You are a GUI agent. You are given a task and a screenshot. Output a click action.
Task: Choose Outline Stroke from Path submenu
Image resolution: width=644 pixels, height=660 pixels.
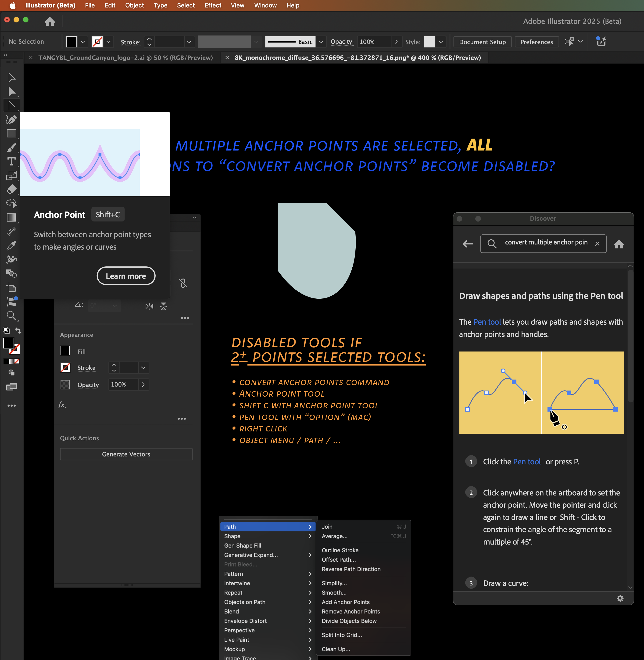[x=340, y=550]
